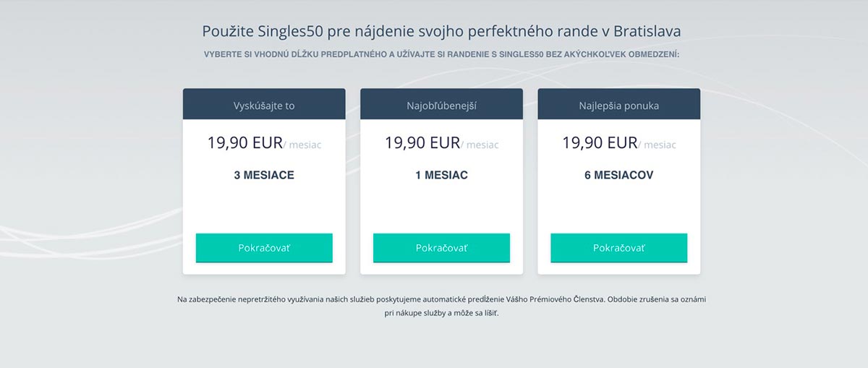Click Pokračovať under the 1 MESIAC plan
Viewport: 868px width, 368px height.
[x=441, y=248]
